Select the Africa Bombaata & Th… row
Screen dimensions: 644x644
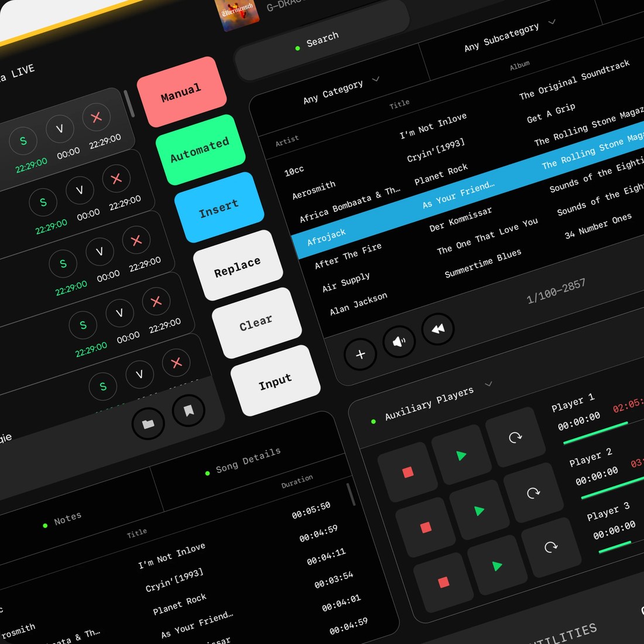(350, 204)
